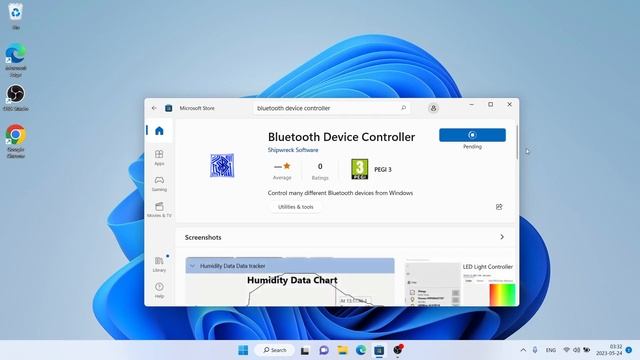Open Chat from the taskbar
This screenshot has width=640, height=360.
324,350
